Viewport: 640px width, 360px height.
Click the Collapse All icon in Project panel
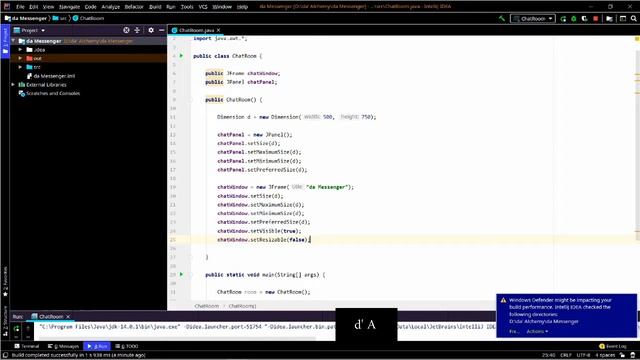coord(137,30)
